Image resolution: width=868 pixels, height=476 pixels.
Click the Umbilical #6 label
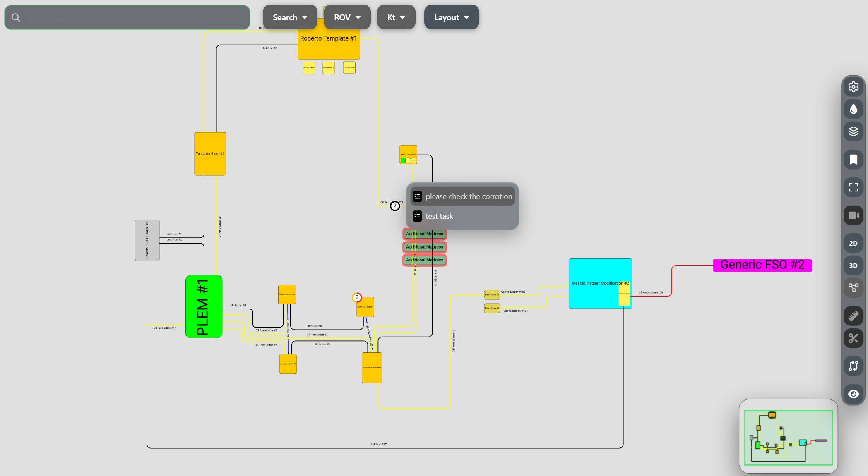(322, 344)
